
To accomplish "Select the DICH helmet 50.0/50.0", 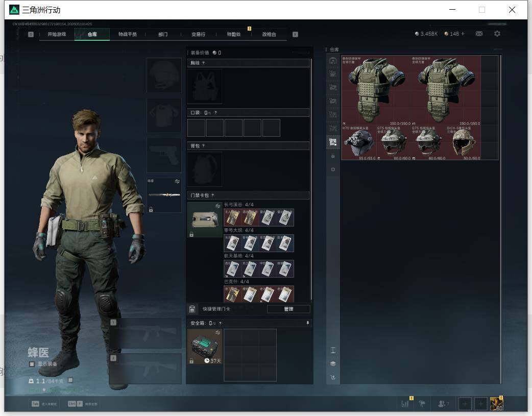I will pos(463,142).
